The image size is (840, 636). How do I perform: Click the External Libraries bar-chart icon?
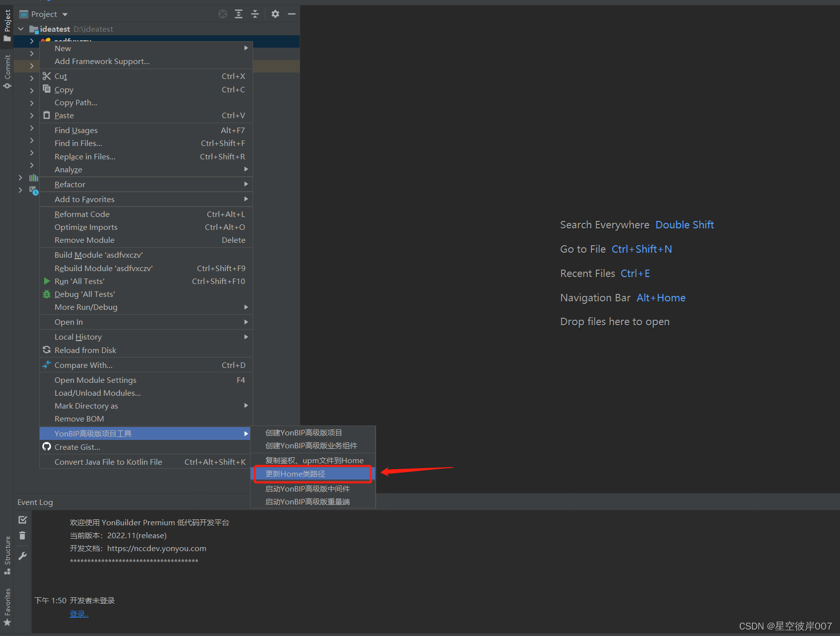coord(33,178)
